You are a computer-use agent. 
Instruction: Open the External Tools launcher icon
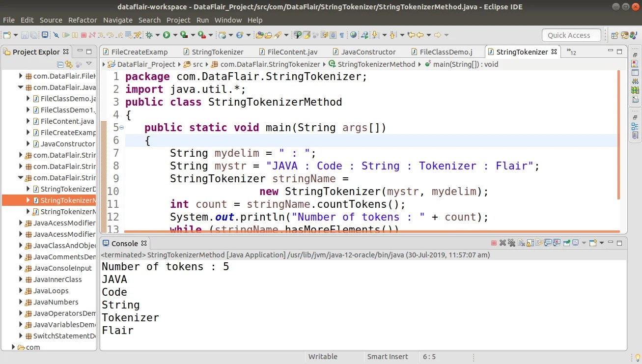201,35
